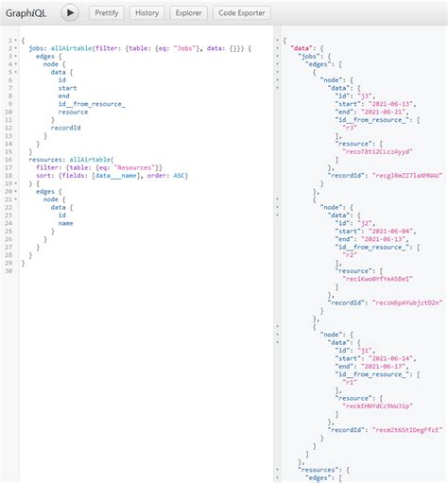Collapse the "resources" object in results
The image size is (448, 483).
click(277, 470)
